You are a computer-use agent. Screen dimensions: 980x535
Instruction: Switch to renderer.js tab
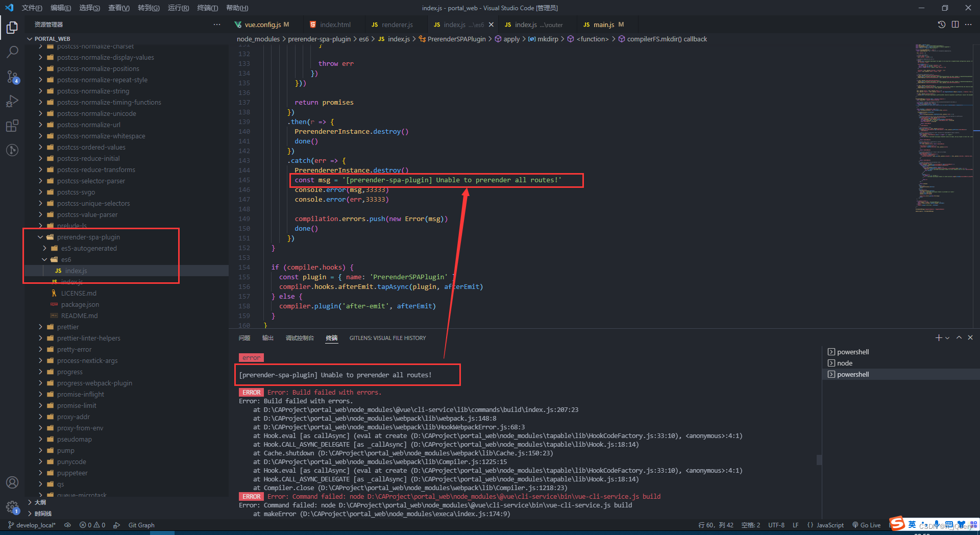pyautogui.click(x=397, y=25)
